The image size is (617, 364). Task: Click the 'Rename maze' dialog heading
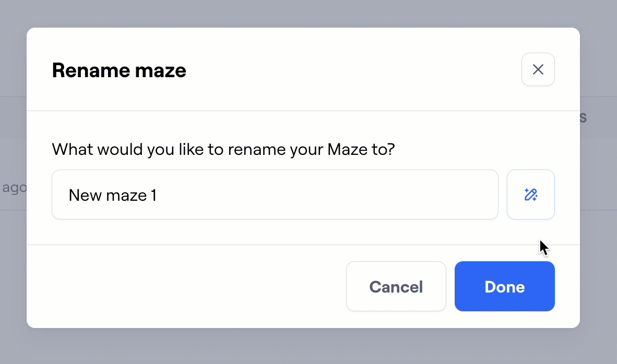119,70
